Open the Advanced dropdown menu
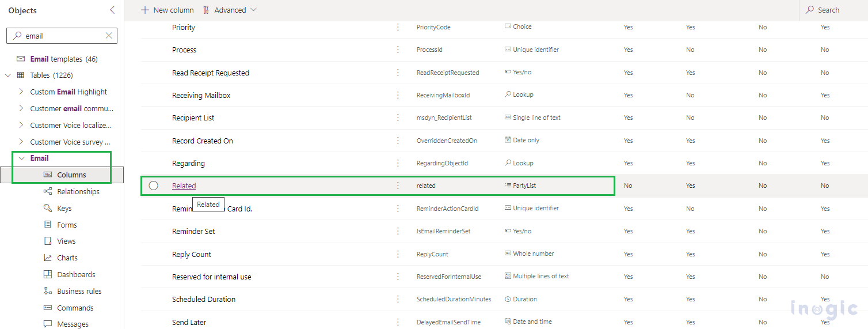The image size is (868, 329). 230,10
